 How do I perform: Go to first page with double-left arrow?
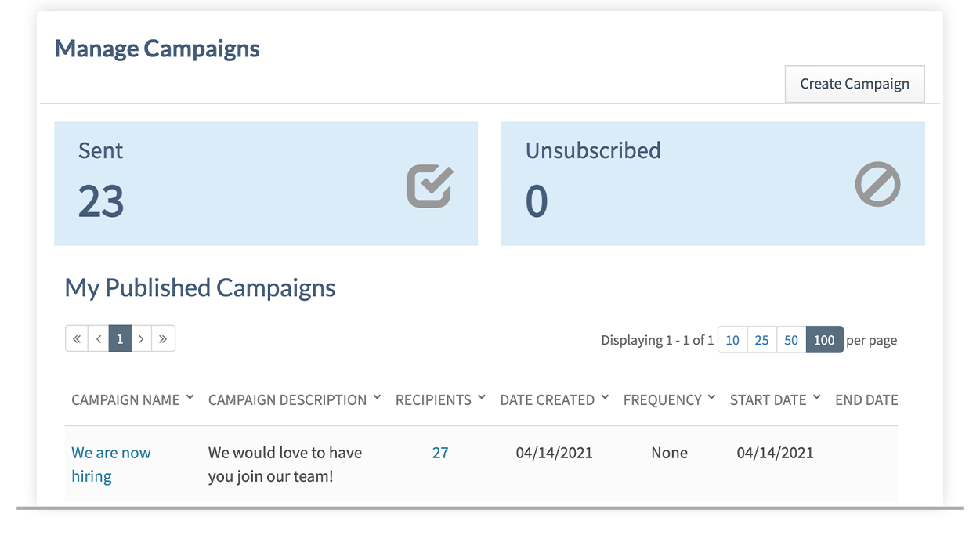[x=77, y=339]
